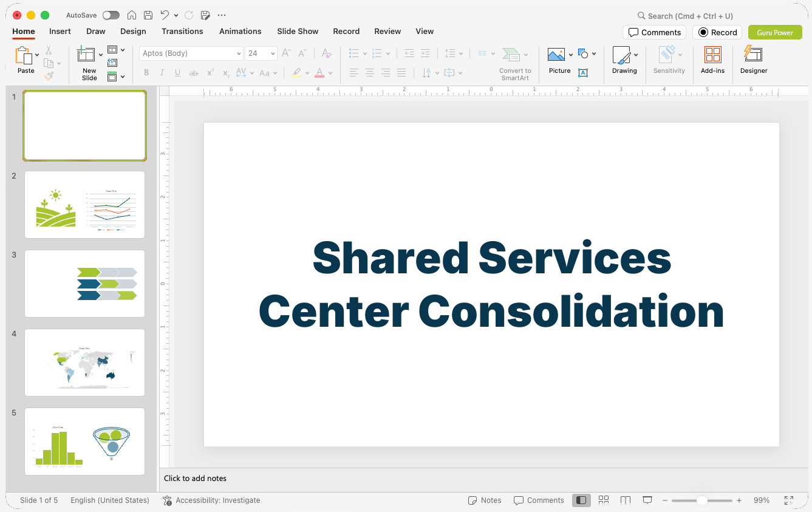Click the Decrease Indent icon
This screenshot has height=512, width=812.
(x=409, y=53)
